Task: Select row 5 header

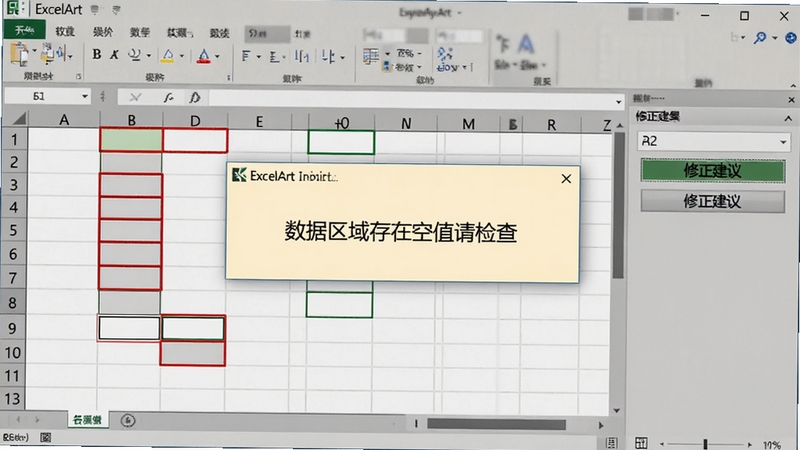Action: click(13, 231)
